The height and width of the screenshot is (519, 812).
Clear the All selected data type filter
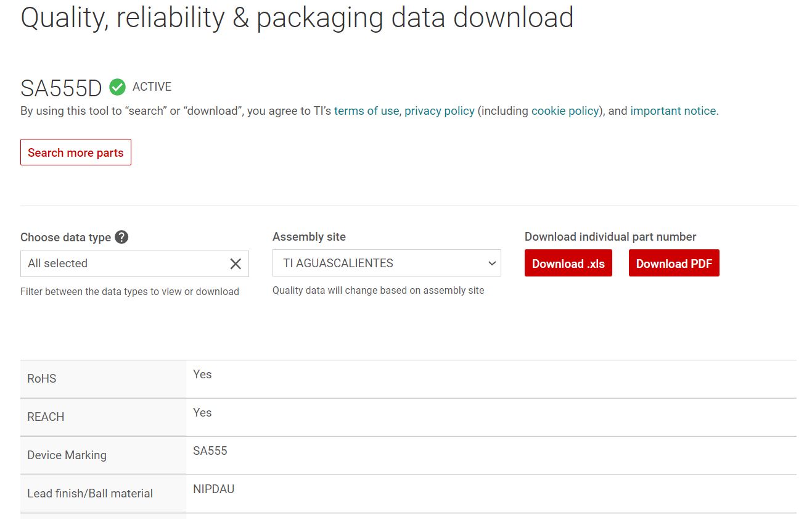(236, 264)
